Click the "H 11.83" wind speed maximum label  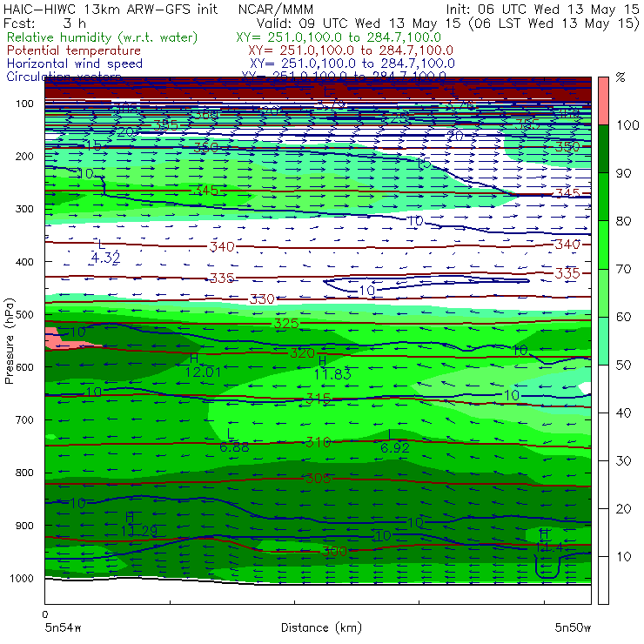pos(332,367)
